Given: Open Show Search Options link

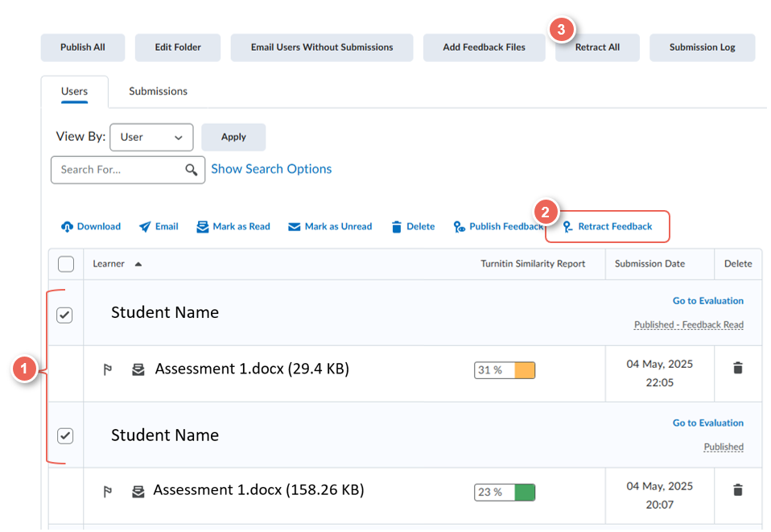Looking at the screenshot, I should point(271,169).
